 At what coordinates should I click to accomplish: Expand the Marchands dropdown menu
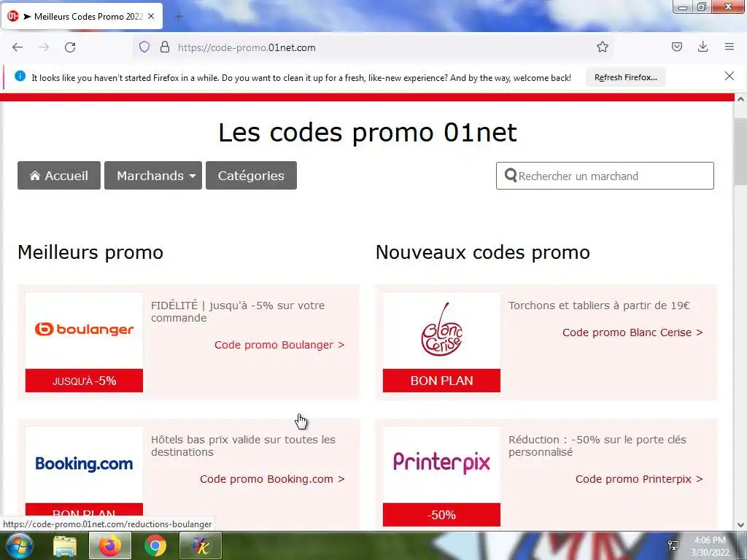tap(153, 175)
